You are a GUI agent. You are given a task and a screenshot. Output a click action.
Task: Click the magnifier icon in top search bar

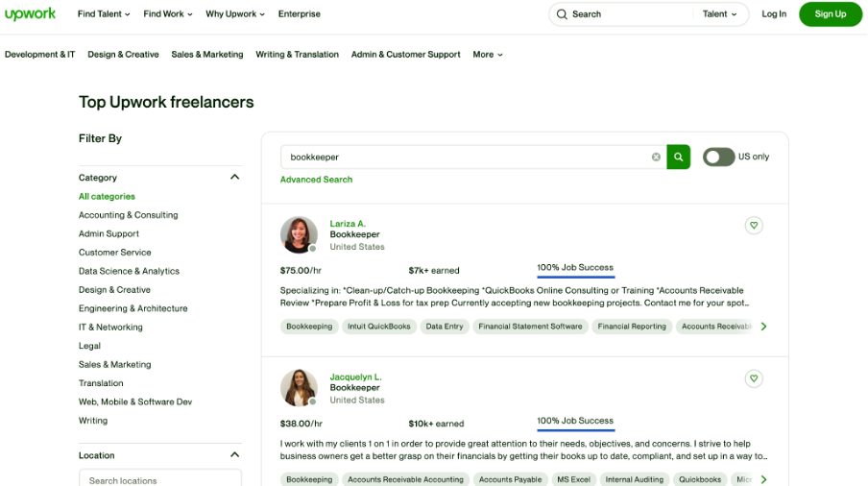coord(562,14)
